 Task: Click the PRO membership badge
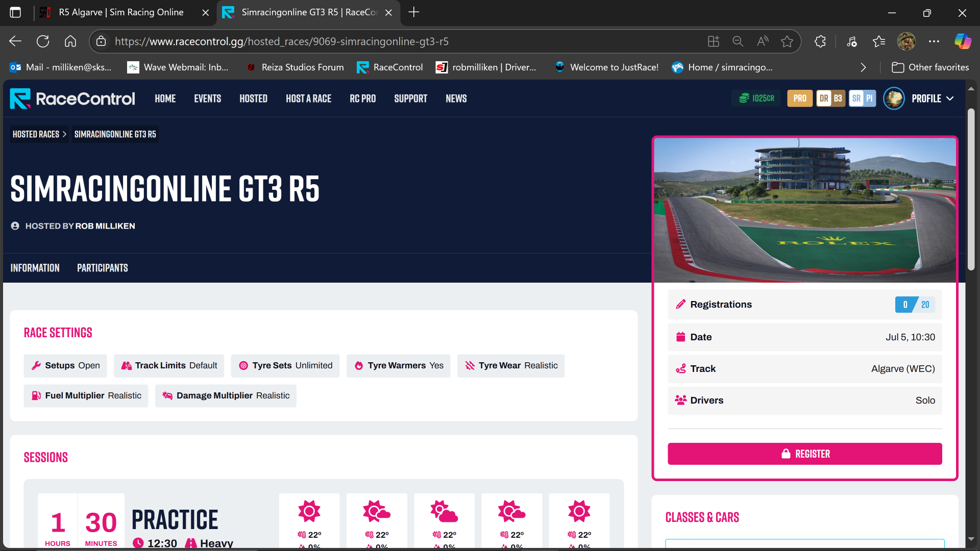pyautogui.click(x=800, y=98)
